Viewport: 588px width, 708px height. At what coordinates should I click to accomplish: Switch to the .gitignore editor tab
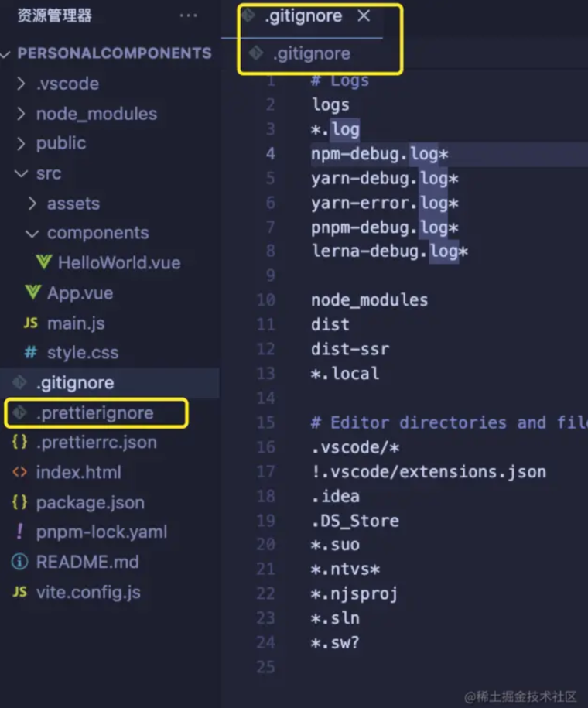tap(303, 16)
